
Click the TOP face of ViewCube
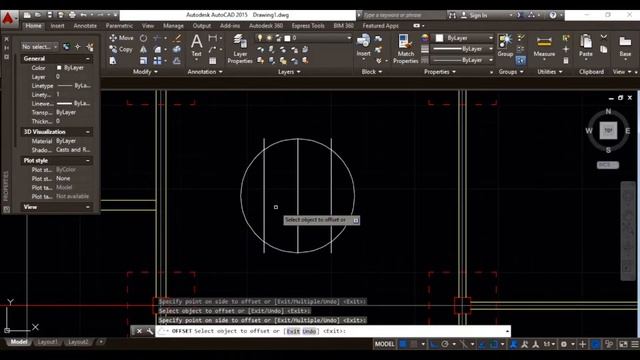point(608,130)
